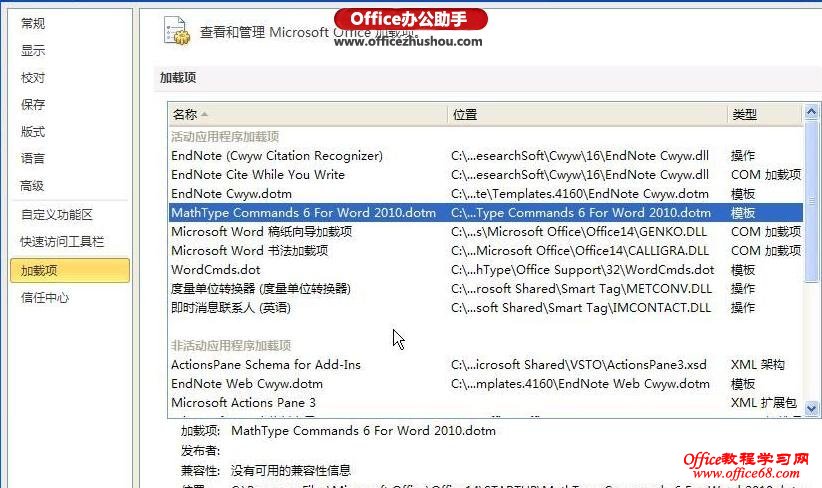Click the XML 架构 type cell
Screen dimensions: 822x488
pyautogui.click(x=758, y=365)
